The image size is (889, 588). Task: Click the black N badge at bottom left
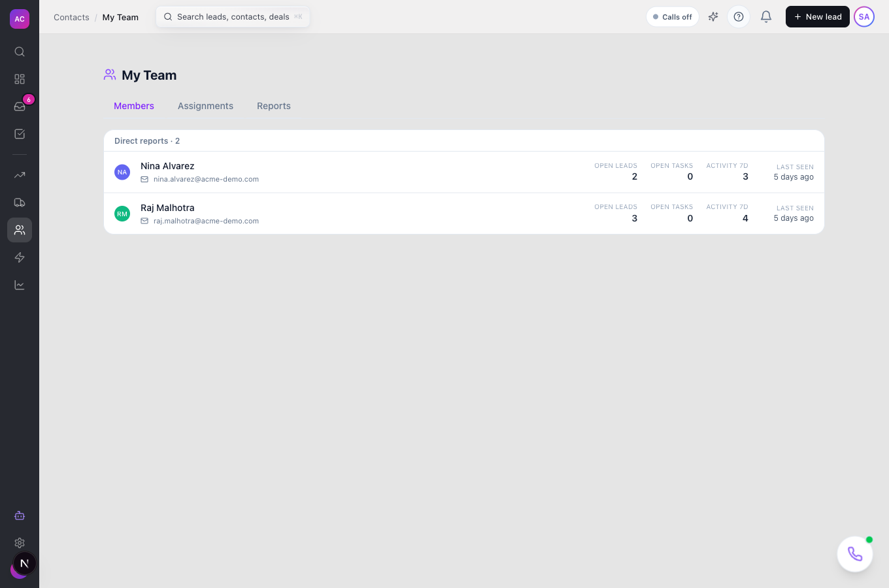coord(24,563)
